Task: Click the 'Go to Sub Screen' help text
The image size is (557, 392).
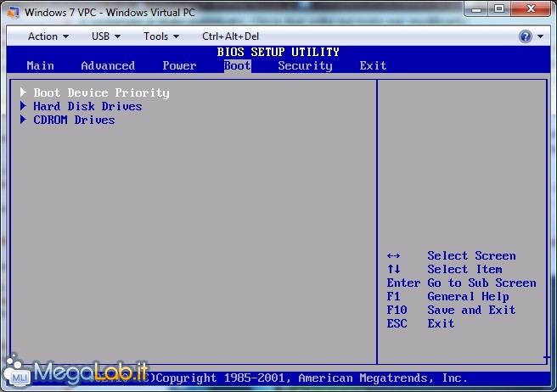Action: (x=481, y=283)
